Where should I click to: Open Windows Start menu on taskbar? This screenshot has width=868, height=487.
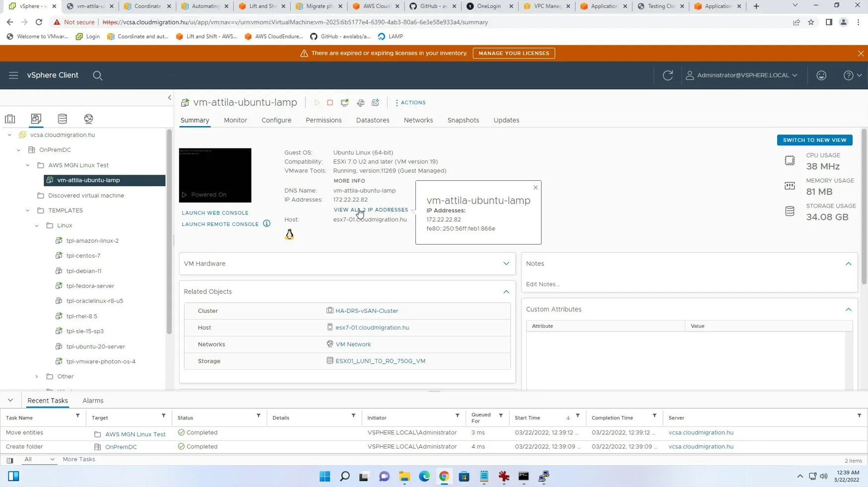[325, 477]
